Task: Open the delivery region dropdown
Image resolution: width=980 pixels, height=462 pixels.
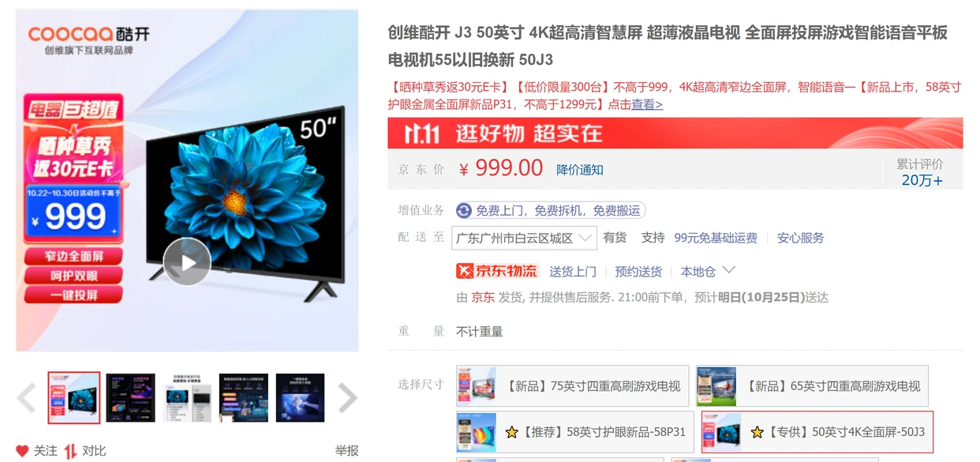Action: coord(524,238)
